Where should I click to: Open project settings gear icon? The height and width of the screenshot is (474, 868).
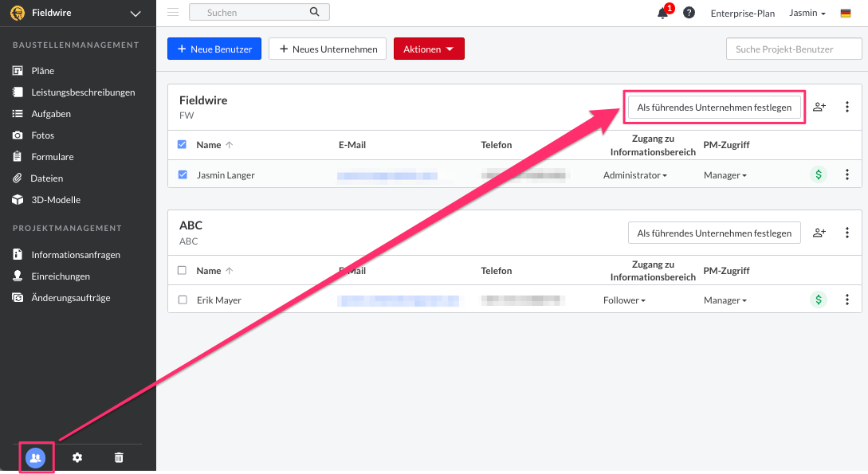point(77,457)
